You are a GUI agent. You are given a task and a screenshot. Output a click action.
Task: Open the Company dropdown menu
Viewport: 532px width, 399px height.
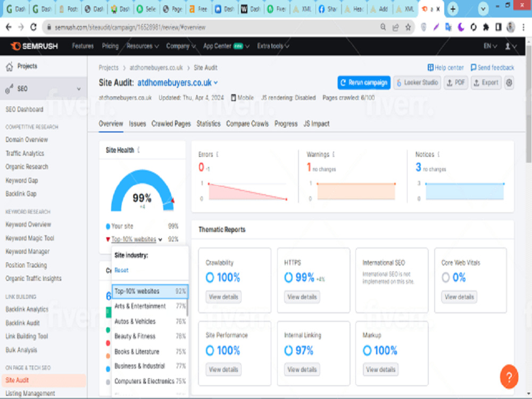tap(181, 46)
